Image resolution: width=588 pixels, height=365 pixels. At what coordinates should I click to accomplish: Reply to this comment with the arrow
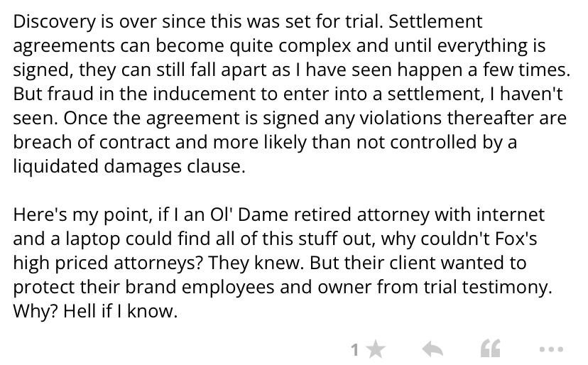click(433, 349)
